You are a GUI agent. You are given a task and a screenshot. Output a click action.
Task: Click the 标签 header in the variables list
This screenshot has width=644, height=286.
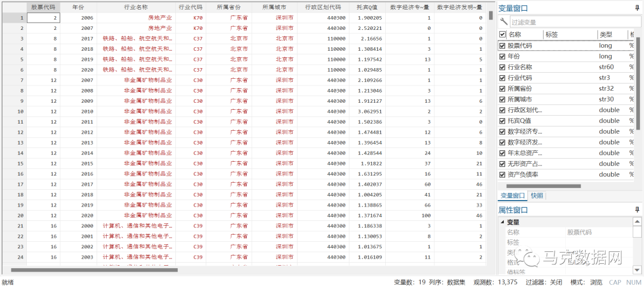click(x=570, y=35)
